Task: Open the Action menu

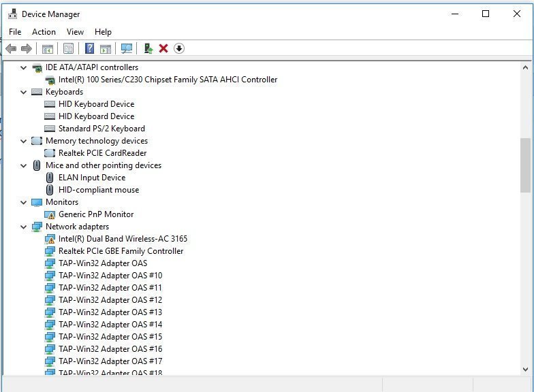Action: (44, 31)
